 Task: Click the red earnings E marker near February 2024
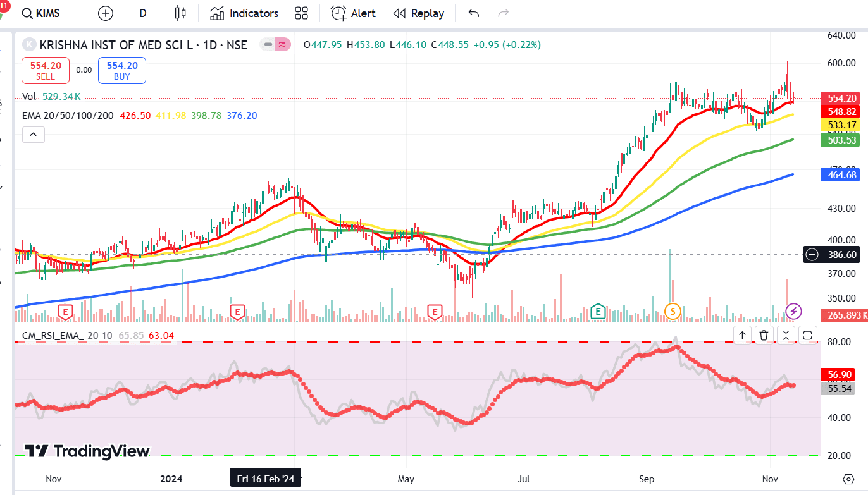tap(237, 310)
